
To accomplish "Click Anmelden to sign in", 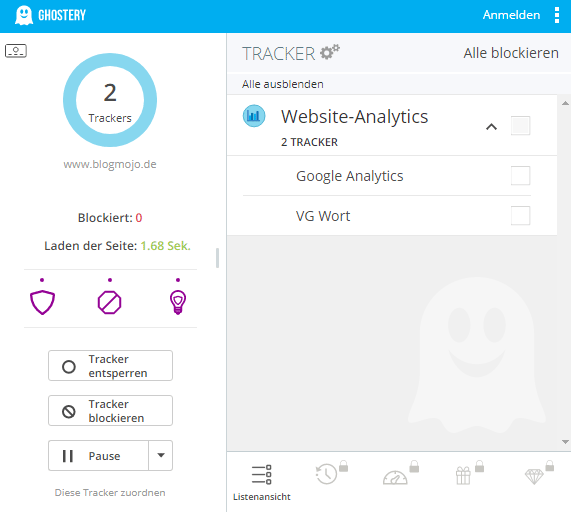I will (x=511, y=15).
